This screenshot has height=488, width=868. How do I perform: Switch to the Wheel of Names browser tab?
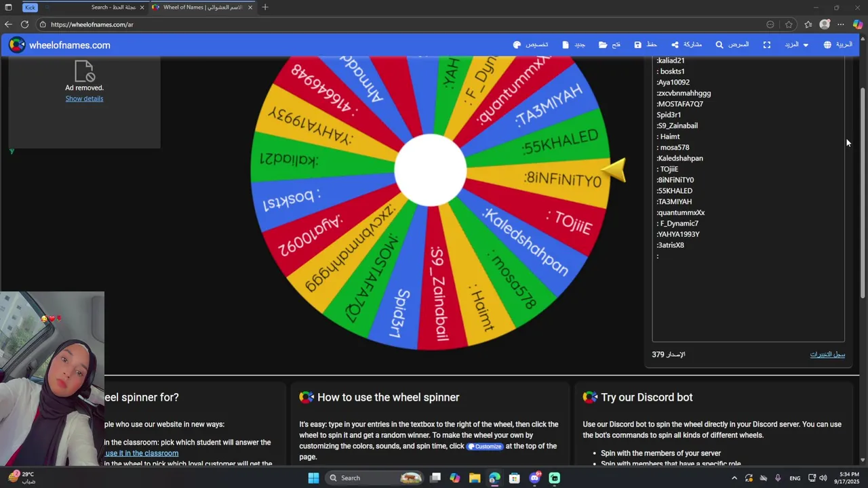[x=201, y=7]
